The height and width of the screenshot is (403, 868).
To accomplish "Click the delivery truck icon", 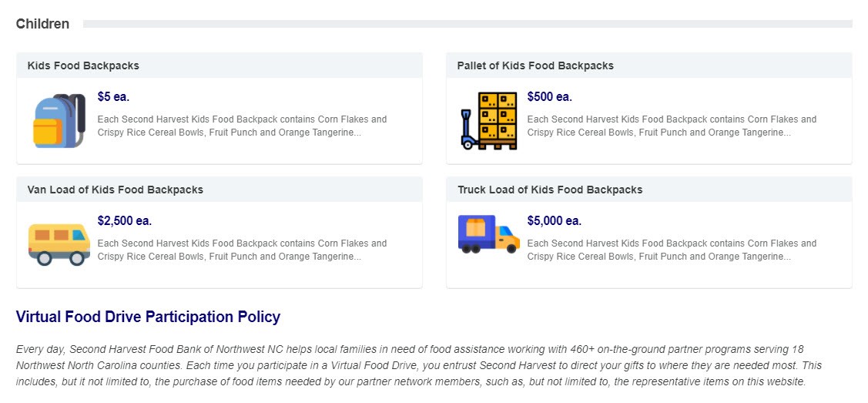I will [488, 233].
